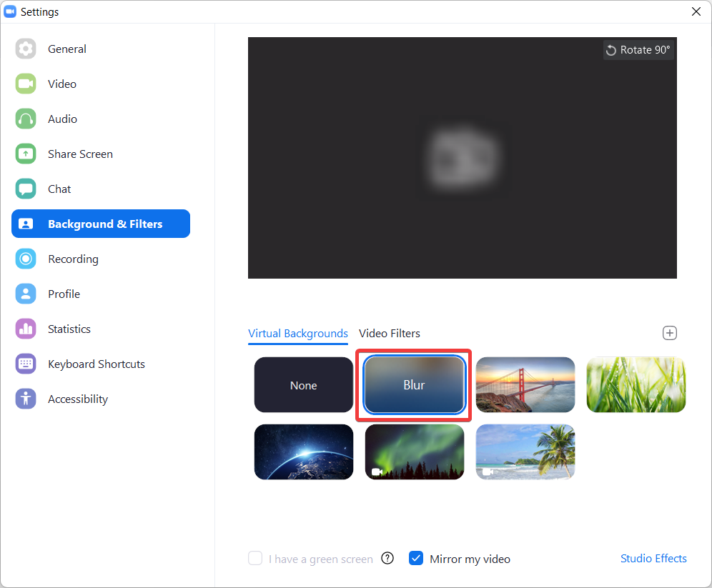
Task: Choose the Earth from space background
Action: click(304, 452)
